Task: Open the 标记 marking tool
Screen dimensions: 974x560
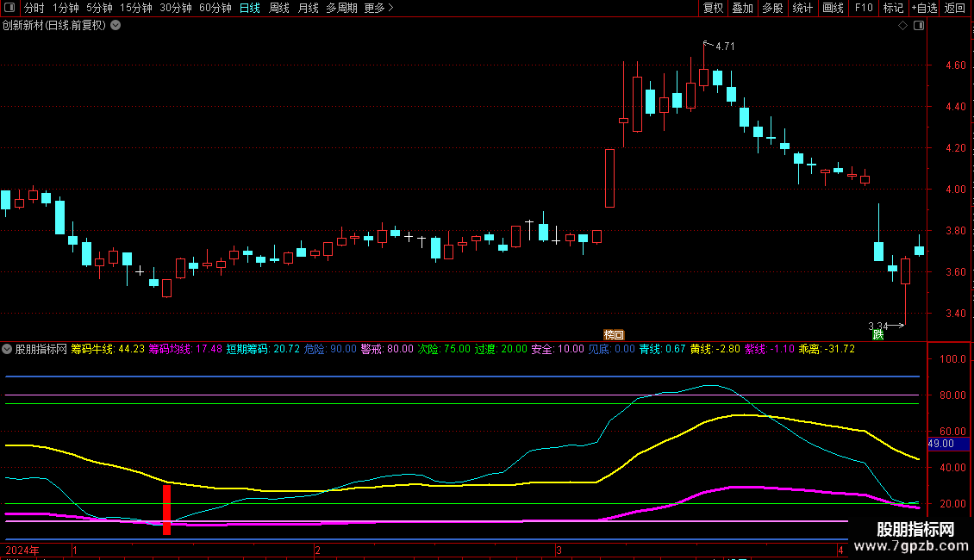Action: [x=893, y=9]
